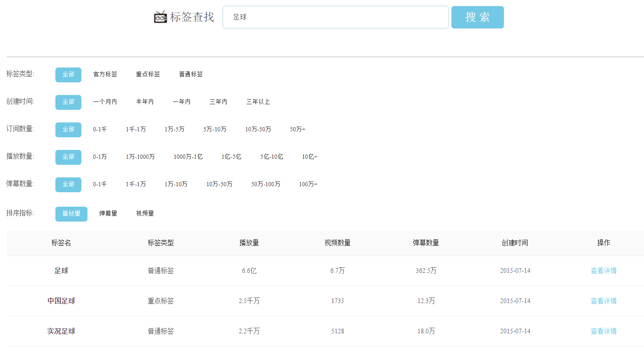The height and width of the screenshot is (351, 644).
Task: Open details link for 实况足球 row
Action: coord(604,331)
